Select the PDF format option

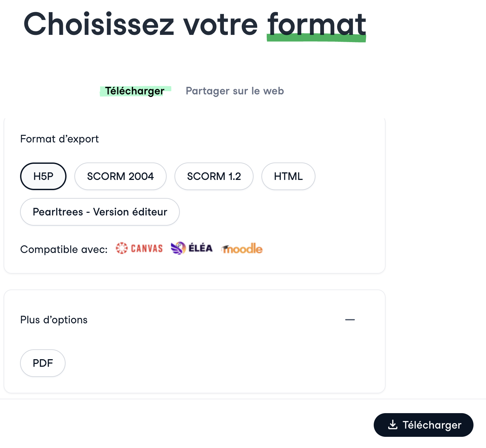(x=43, y=363)
